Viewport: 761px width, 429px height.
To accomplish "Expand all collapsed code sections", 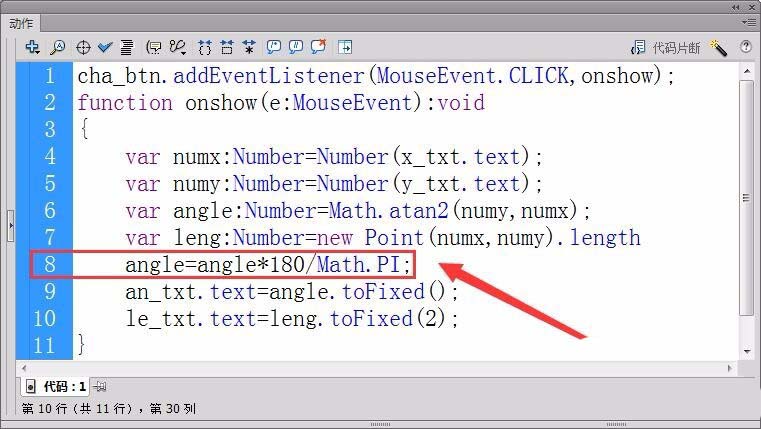I will coord(249,47).
